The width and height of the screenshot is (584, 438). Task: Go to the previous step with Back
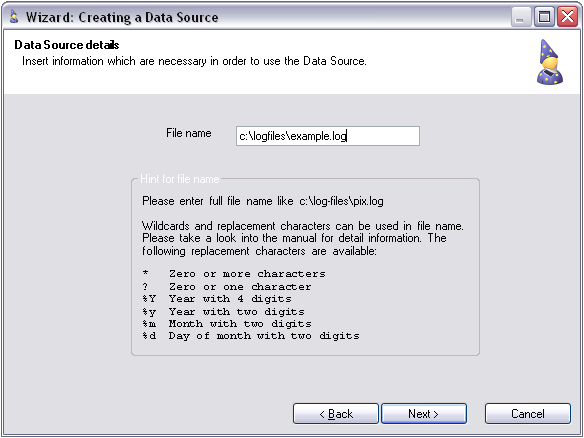pyautogui.click(x=336, y=413)
